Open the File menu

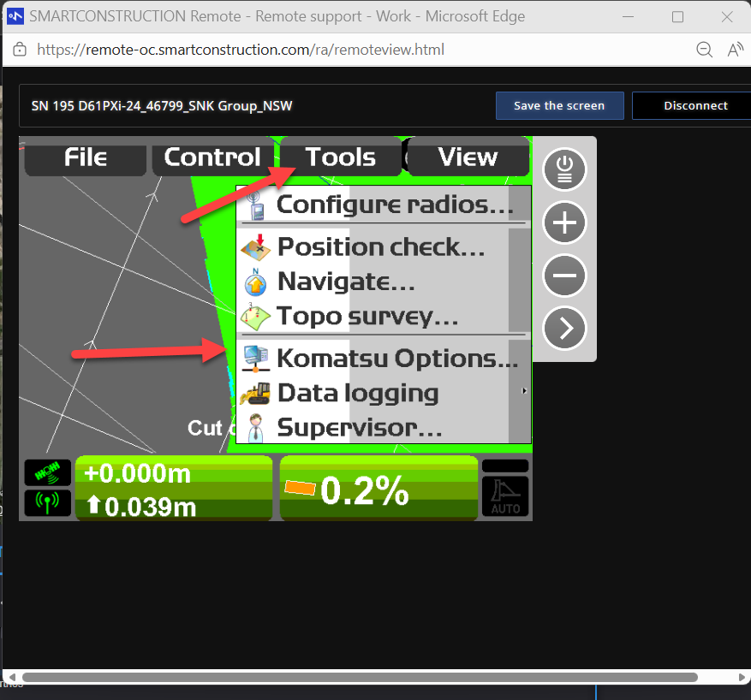tap(86, 157)
